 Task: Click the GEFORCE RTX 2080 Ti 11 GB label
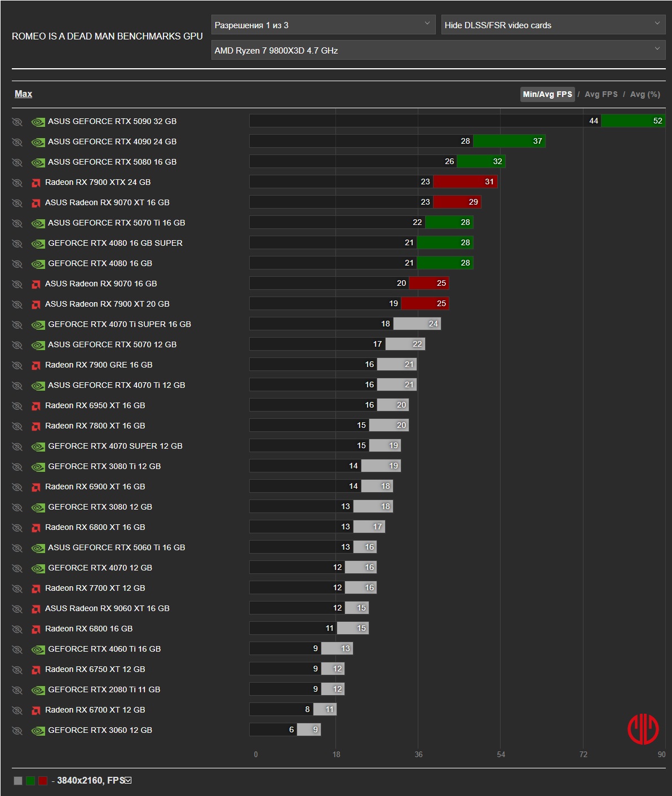tap(104, 689)
